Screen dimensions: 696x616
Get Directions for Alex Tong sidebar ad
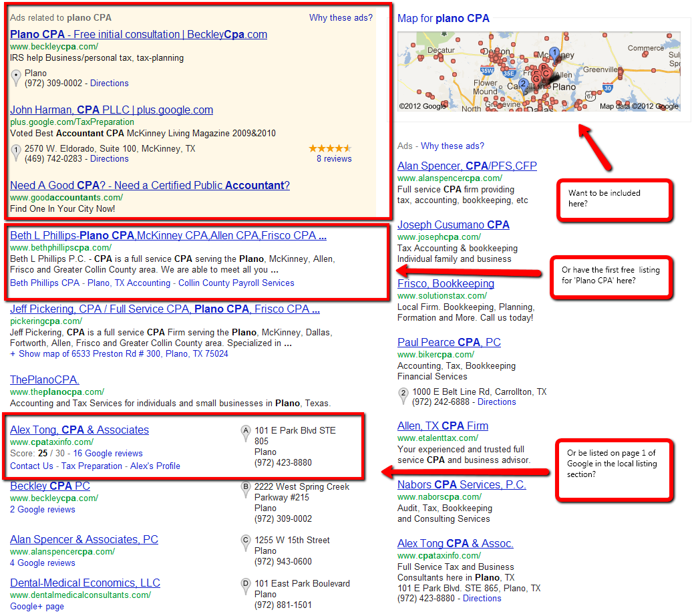[482, 598]
